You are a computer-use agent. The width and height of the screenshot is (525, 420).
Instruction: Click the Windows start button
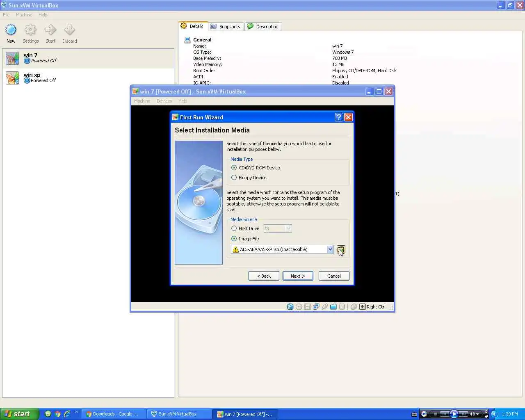19,414
